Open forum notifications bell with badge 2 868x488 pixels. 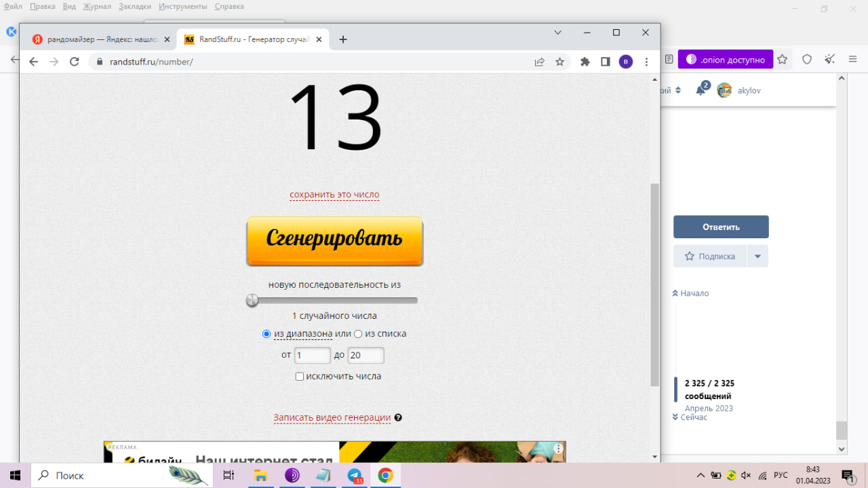701,90
